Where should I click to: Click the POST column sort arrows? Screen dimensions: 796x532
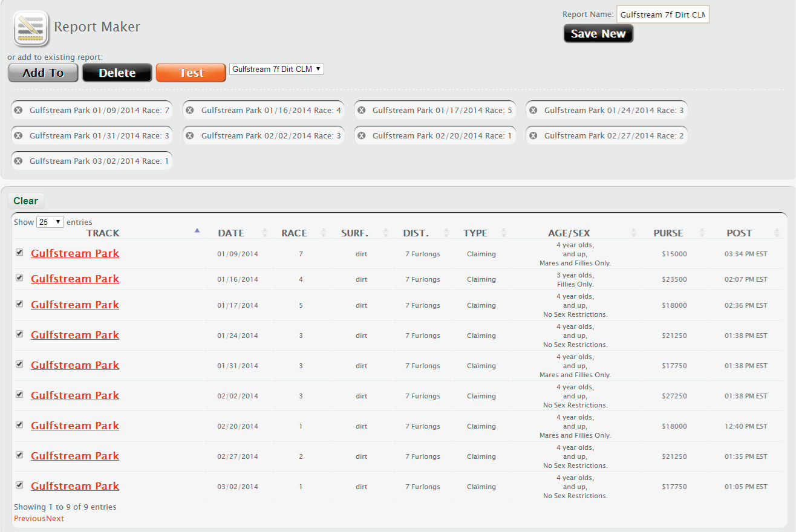click(x=777, y=233)
